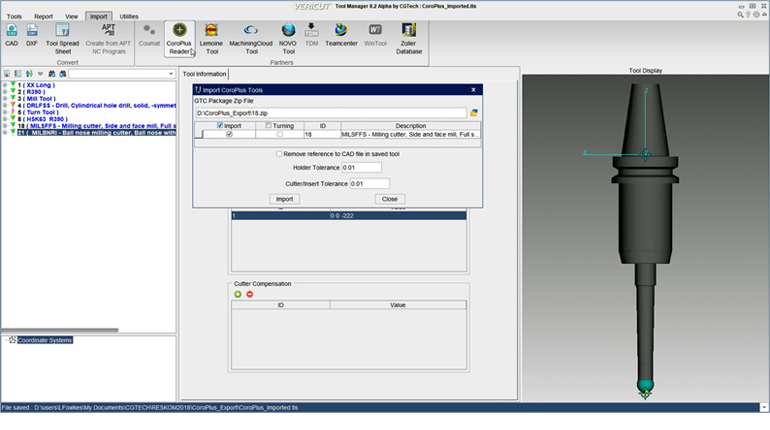Enable Remove reference to CAD file
Image resolution: width=770 pixels, height=430 pixels.
pos(279,154)
